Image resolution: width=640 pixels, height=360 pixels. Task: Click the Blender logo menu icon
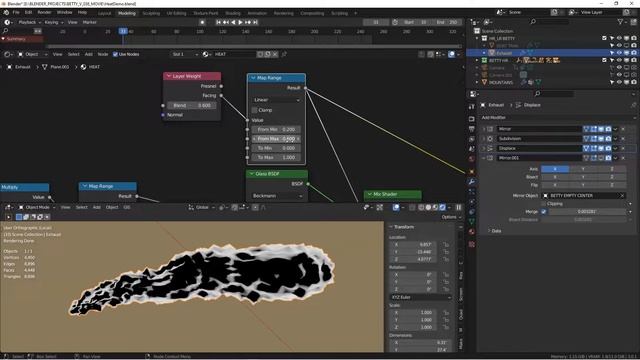(6, 13)
